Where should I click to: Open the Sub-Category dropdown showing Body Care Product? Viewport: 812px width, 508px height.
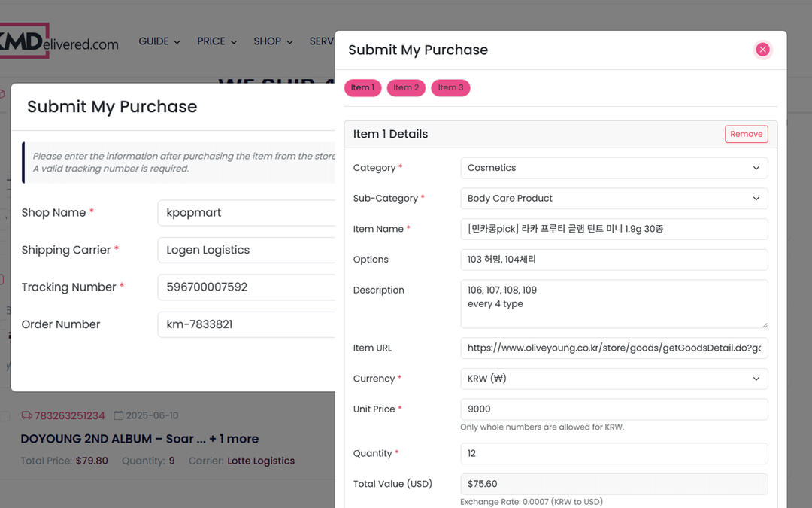coord(614,199)
